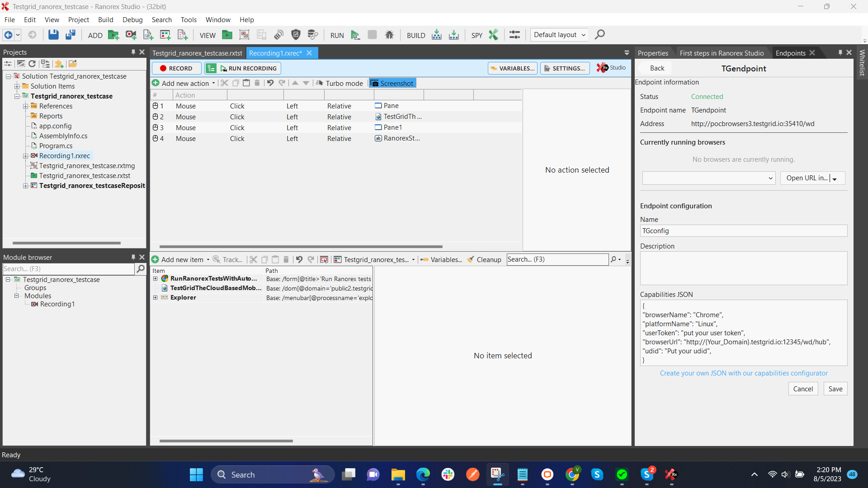The width and height of the screenshot is (868, 488).
Task: Open Ranorex Spy green X icon
Action: click(x=493, y=35)
